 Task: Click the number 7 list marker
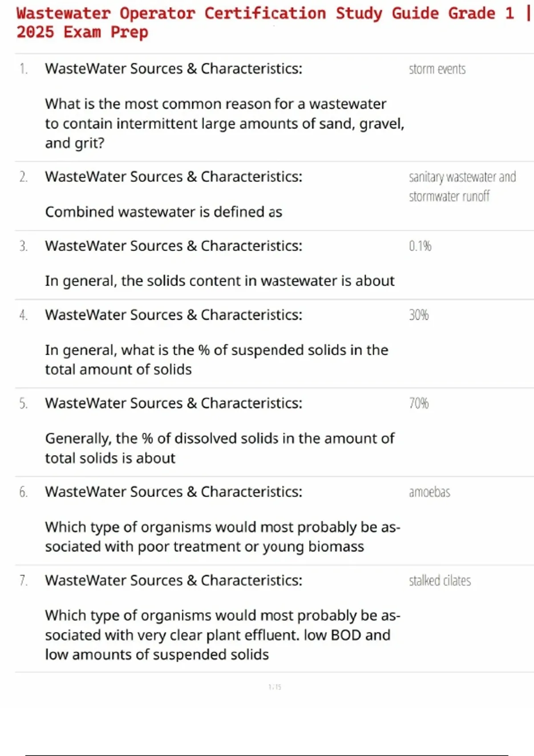click(23, 580)
